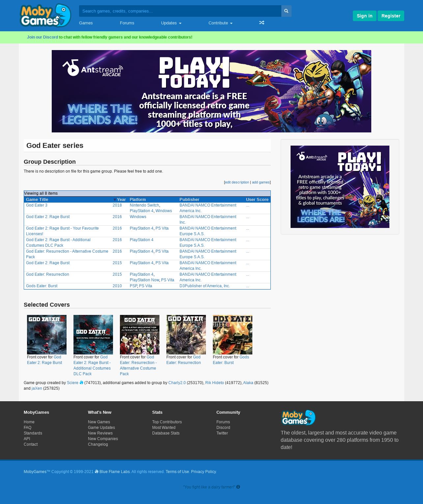
Task: Open God Eater: Resurrection table link
Action: [47, 274]
